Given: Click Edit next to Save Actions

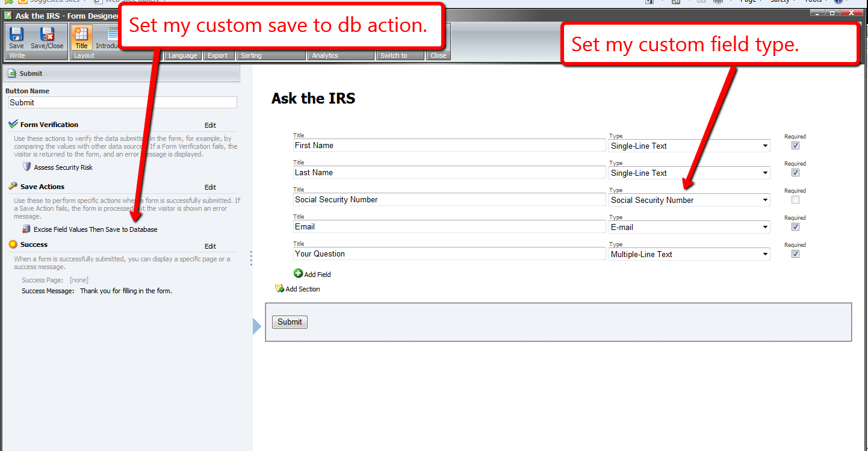Looking at the screenshot, I should click(x=210, y=187).
